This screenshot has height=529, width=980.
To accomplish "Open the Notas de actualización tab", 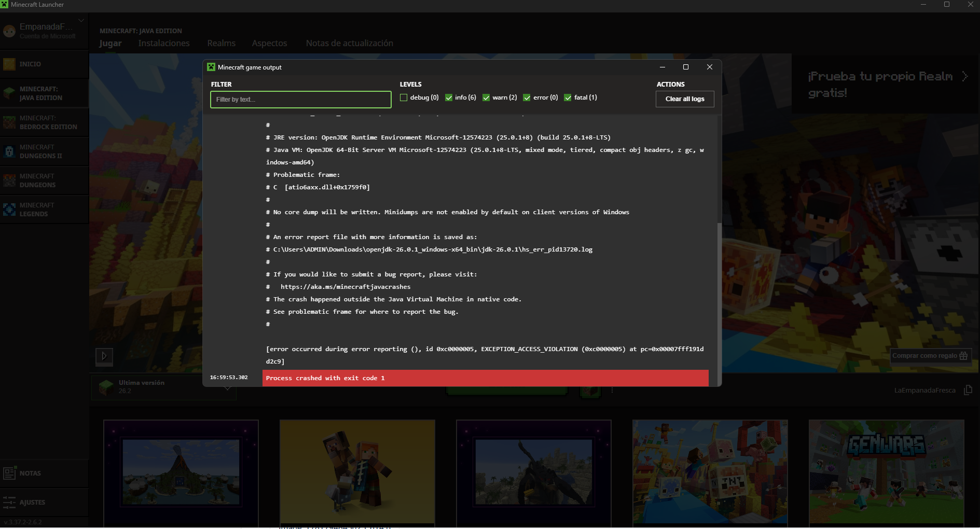I will [x=350, y=44].
